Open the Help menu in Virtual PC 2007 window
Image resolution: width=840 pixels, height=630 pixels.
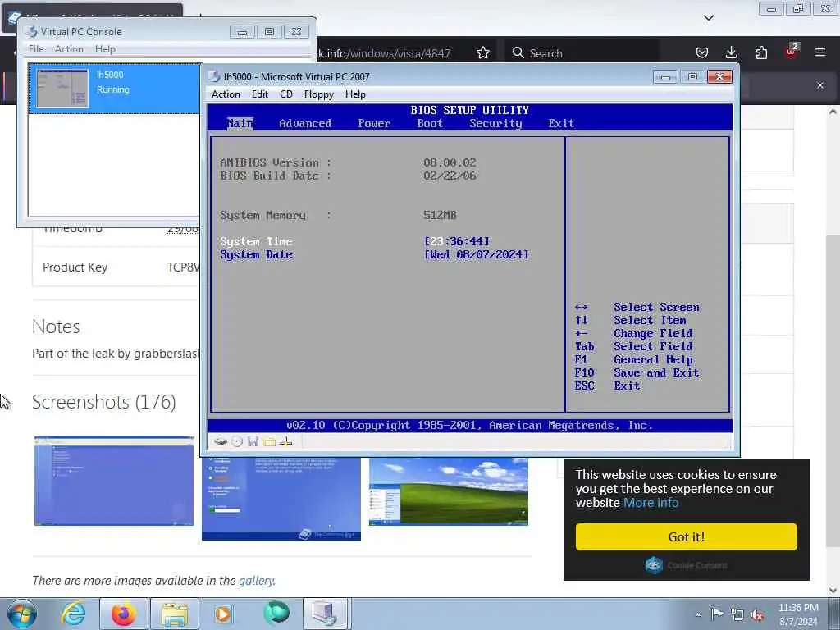click(355, 94)
